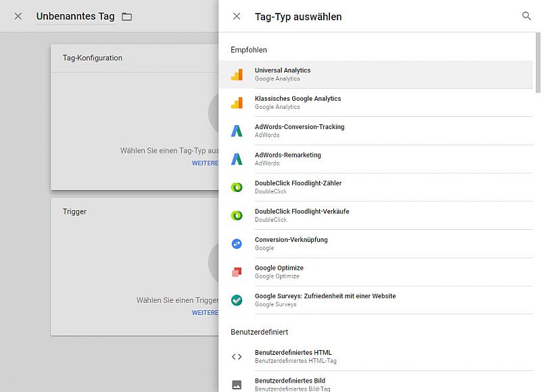The image size is (541, 392).
Task: Select Universal Analytics tag type
Action: [x=376, y=74]
